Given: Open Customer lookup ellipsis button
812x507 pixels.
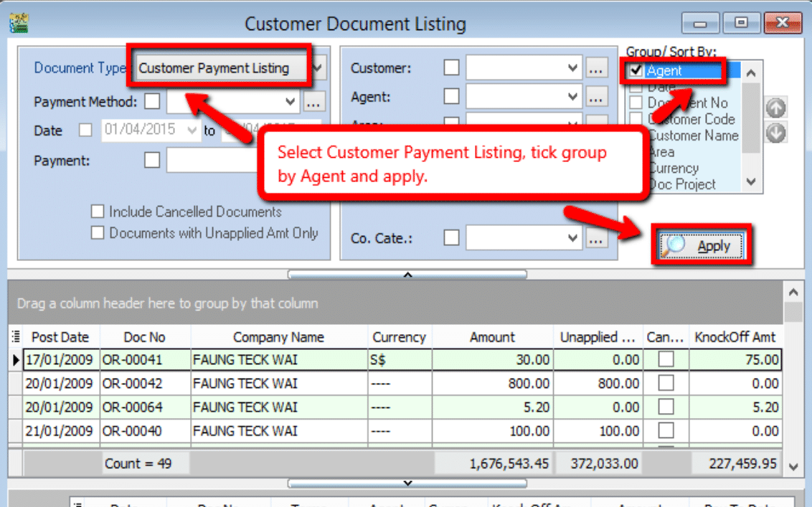Looking at the screenshot, I should pyautogui.click(x=596, y=69).
